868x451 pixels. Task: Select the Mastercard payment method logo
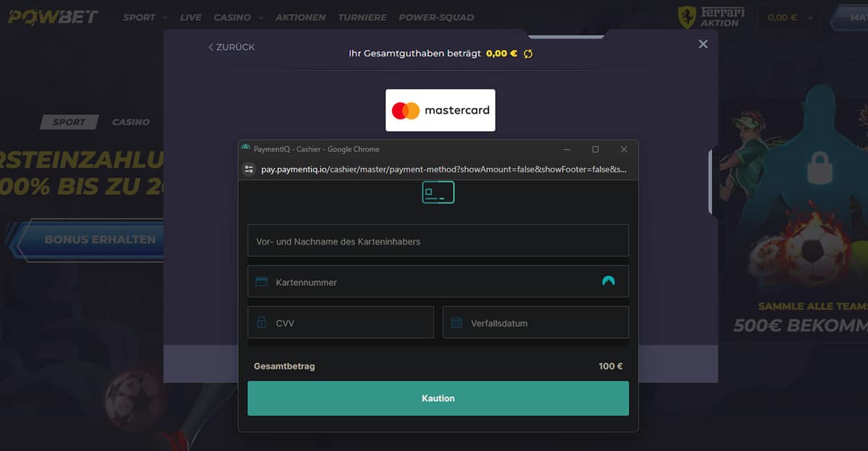point(441,110)
